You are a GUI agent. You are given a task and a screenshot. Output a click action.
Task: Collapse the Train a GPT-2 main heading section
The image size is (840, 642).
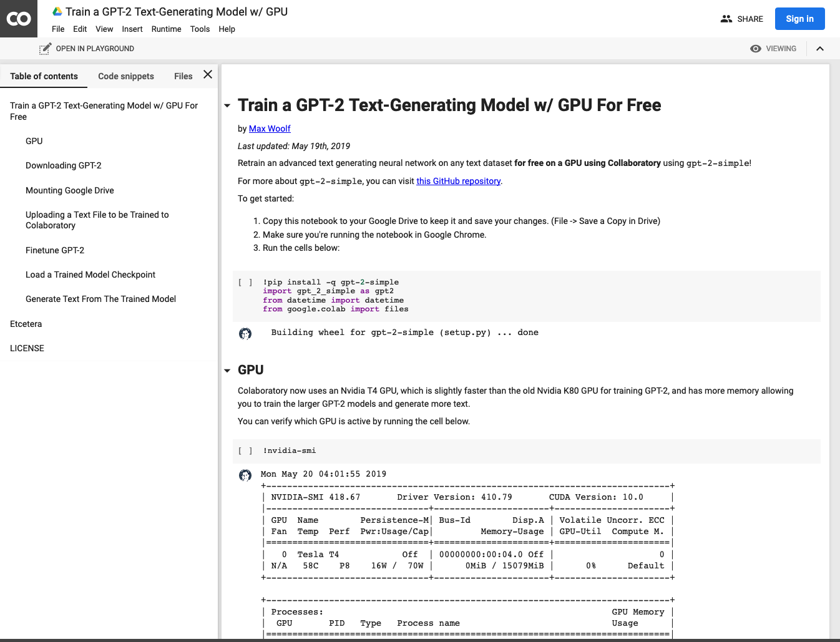(x=227, y=106)
